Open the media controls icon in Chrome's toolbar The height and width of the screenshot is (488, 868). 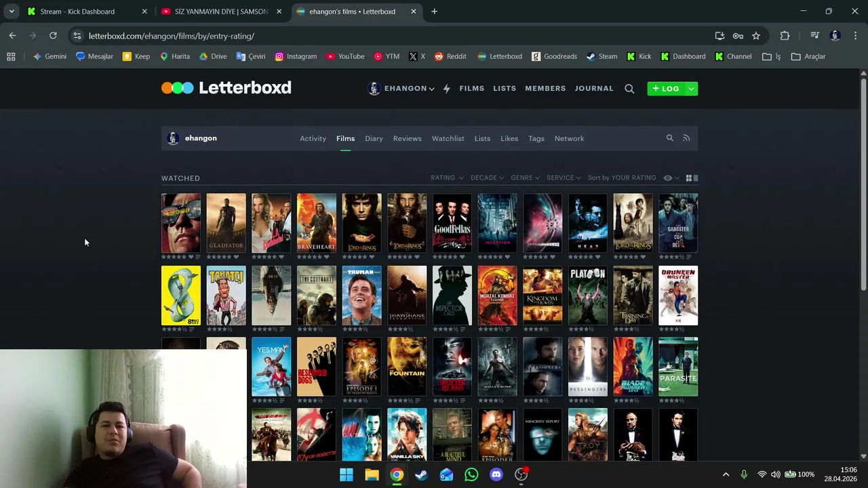click(814, 36)
